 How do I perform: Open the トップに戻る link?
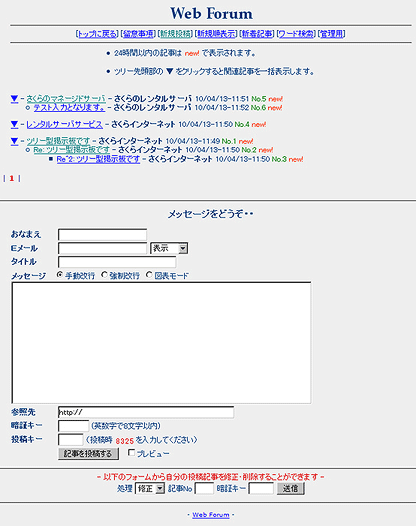coord(97,34)
